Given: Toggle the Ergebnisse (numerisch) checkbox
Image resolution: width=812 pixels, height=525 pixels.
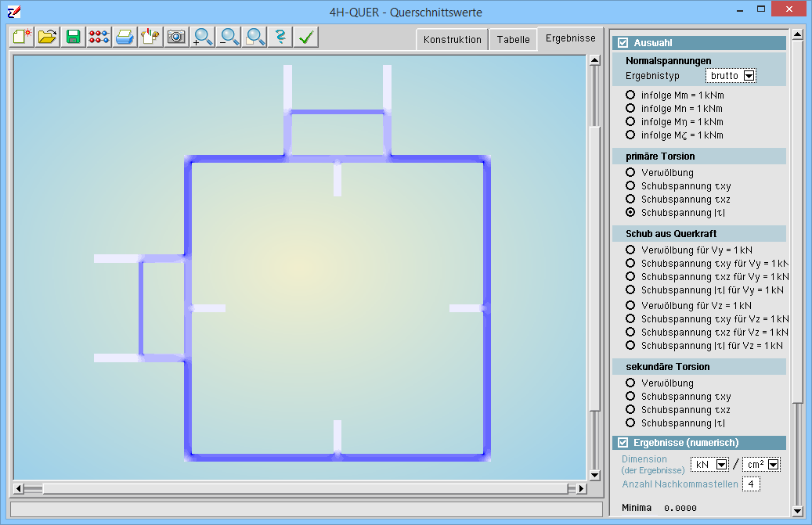Looking at the screenshot, I should click(623, 443).
